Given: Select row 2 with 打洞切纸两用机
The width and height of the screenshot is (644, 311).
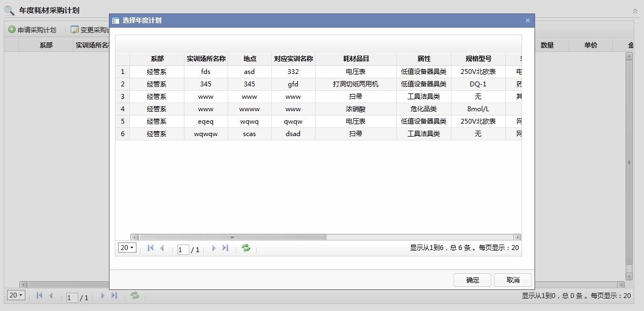Looking at the screenshot, I should click(356, 84).
